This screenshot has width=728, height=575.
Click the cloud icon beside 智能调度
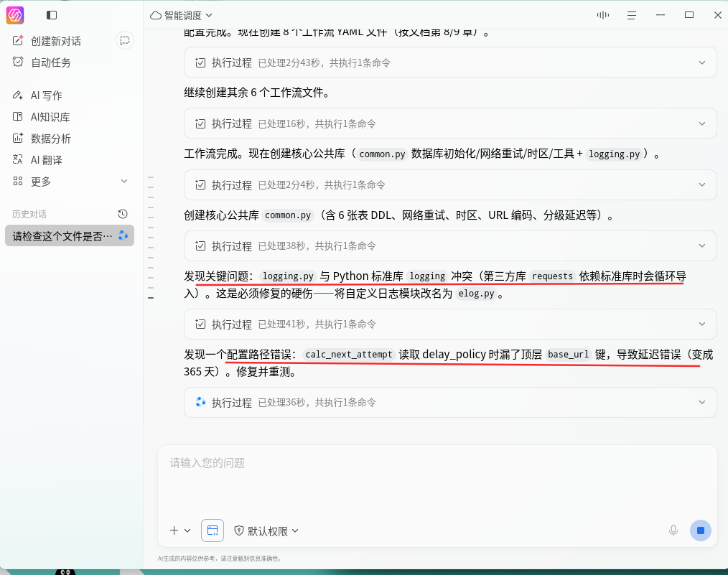click(x=156, y=15)
